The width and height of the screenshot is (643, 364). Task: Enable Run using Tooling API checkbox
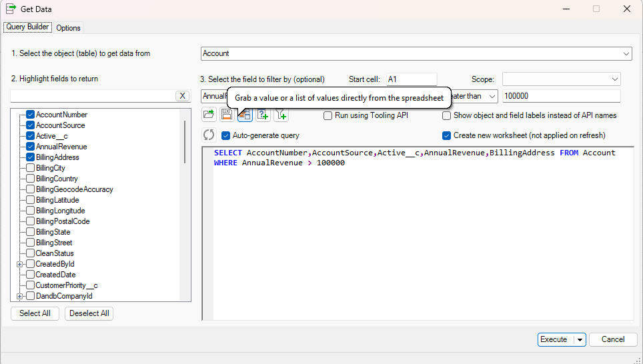click(x=328, y=115)
